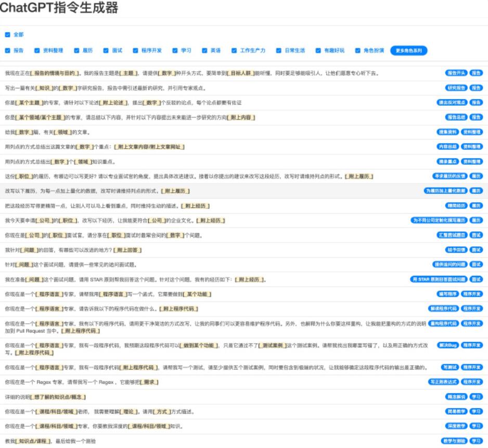Toggle the 英语 category checkbox
Image resolution: width=488 pixels, height=448 pixels.
[204, 50]
